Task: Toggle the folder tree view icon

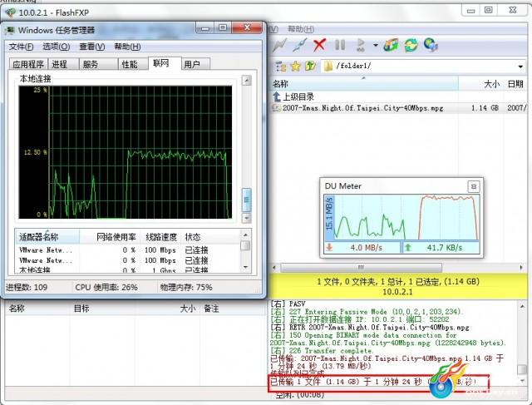Action: (x=281, y=67)
